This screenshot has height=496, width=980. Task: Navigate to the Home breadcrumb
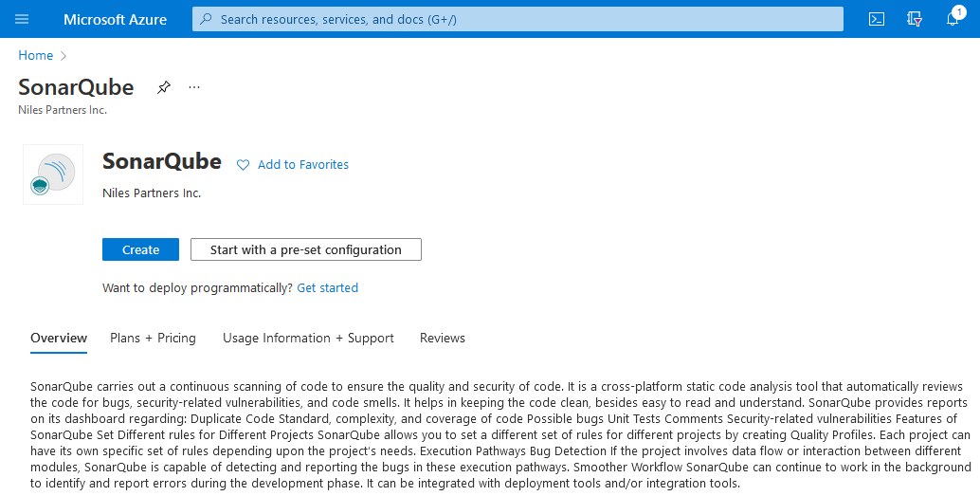35,55
